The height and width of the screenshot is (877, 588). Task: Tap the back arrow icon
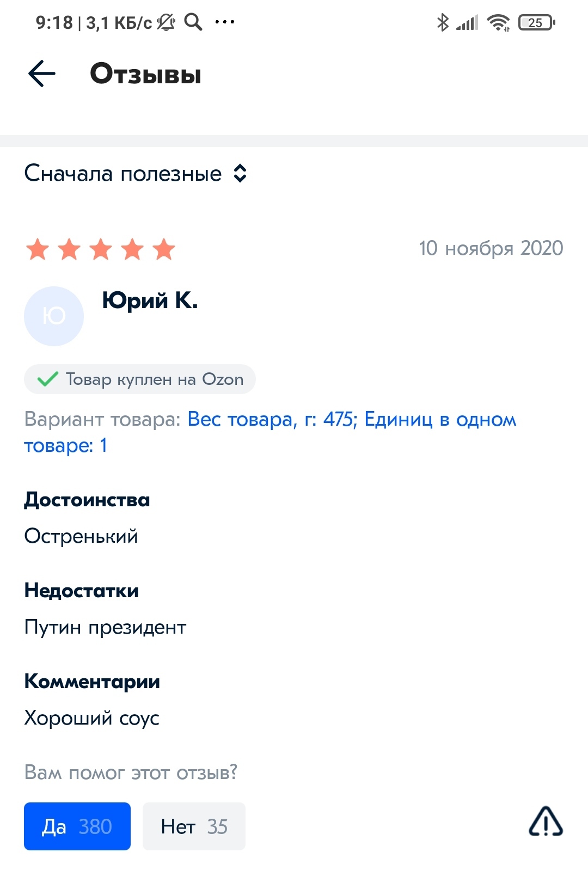coord(42,73)
